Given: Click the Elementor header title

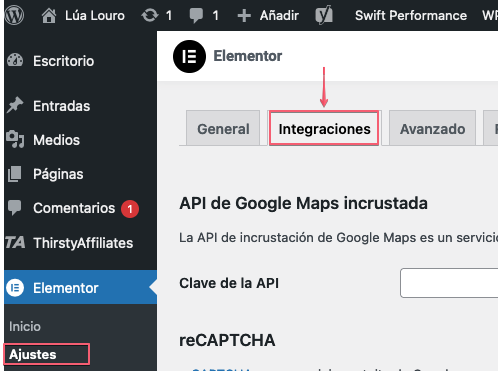Looking at the screenshot, I should 248,56.
